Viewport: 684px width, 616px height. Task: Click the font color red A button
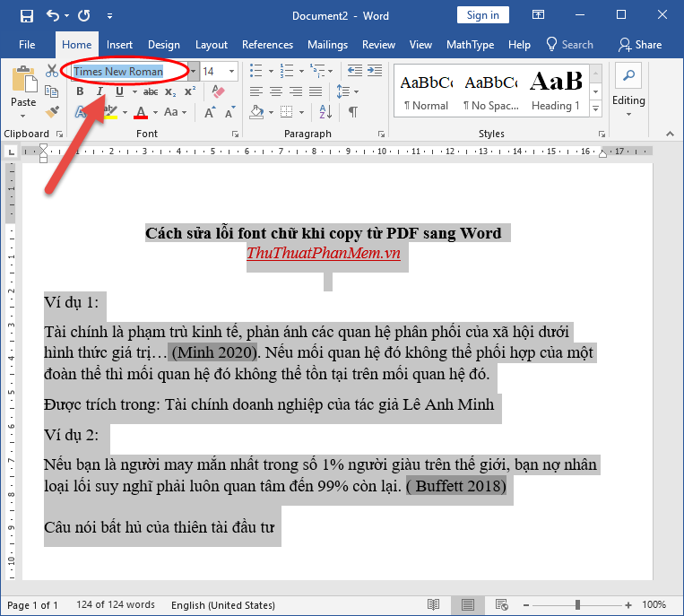[141, 112]
